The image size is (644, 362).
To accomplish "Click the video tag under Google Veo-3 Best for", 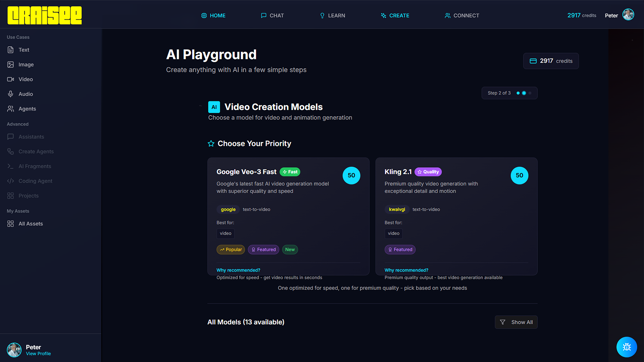I will [x=226, y=233].
